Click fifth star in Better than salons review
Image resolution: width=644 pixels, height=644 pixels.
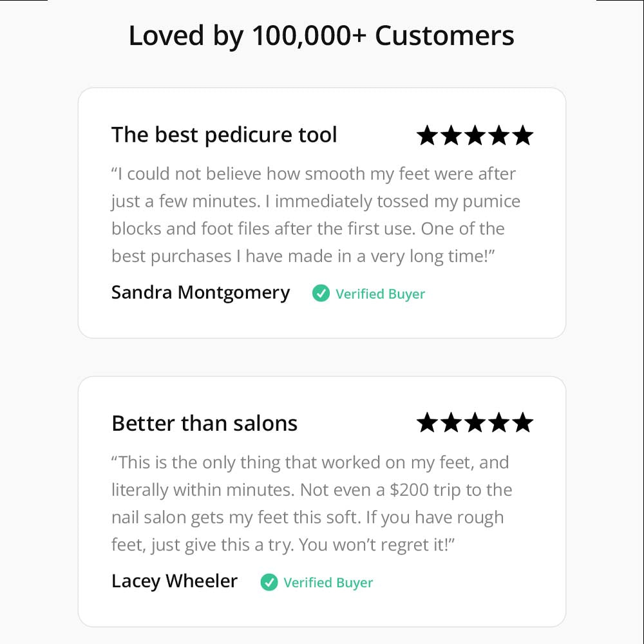point(523,422)
